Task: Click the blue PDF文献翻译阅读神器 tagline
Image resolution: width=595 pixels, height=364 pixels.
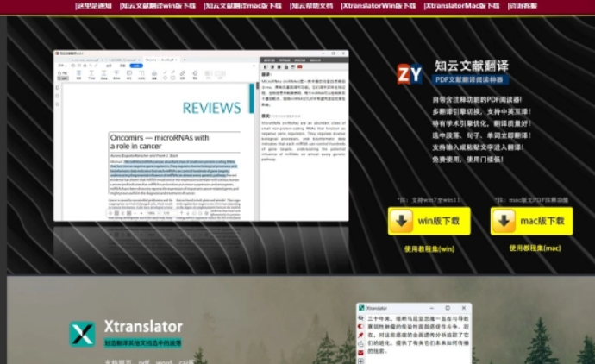Action: [x=470, y=79]
